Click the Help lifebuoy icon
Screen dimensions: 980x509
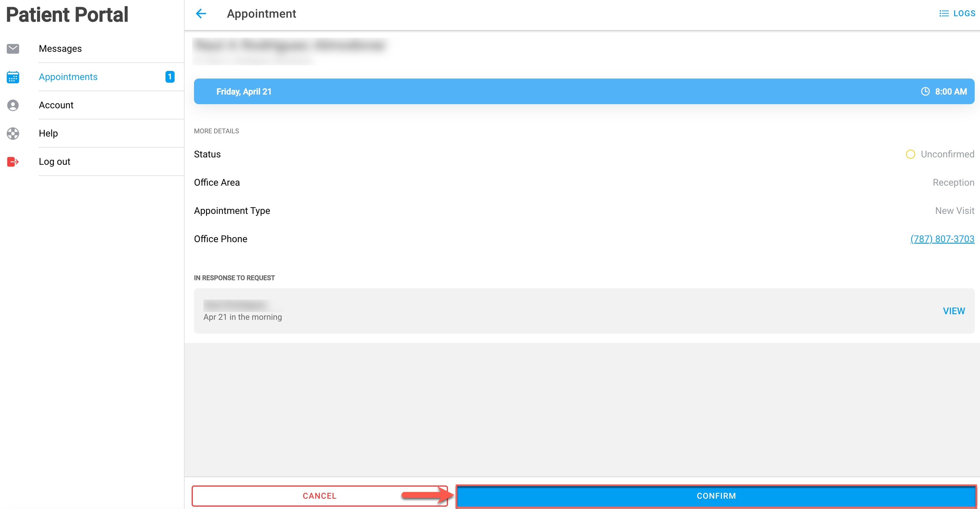click(13, 133)
